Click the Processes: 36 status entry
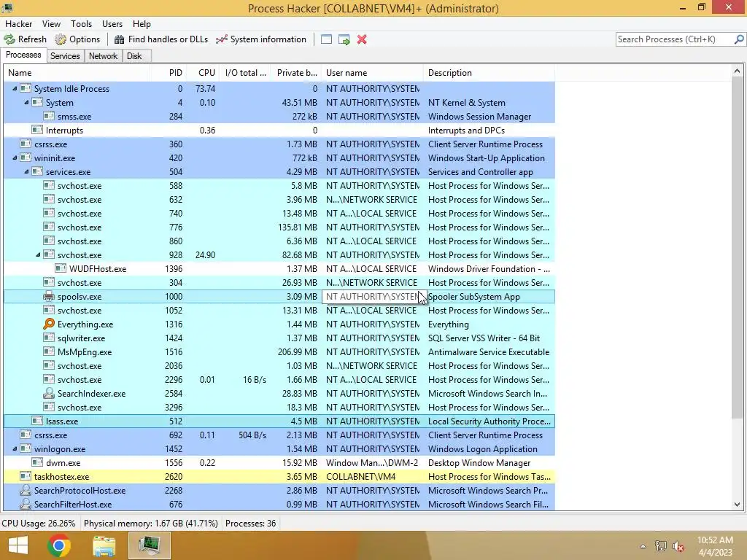The width and height of the screenshot is (747, 560). click(x=251, y=524)
